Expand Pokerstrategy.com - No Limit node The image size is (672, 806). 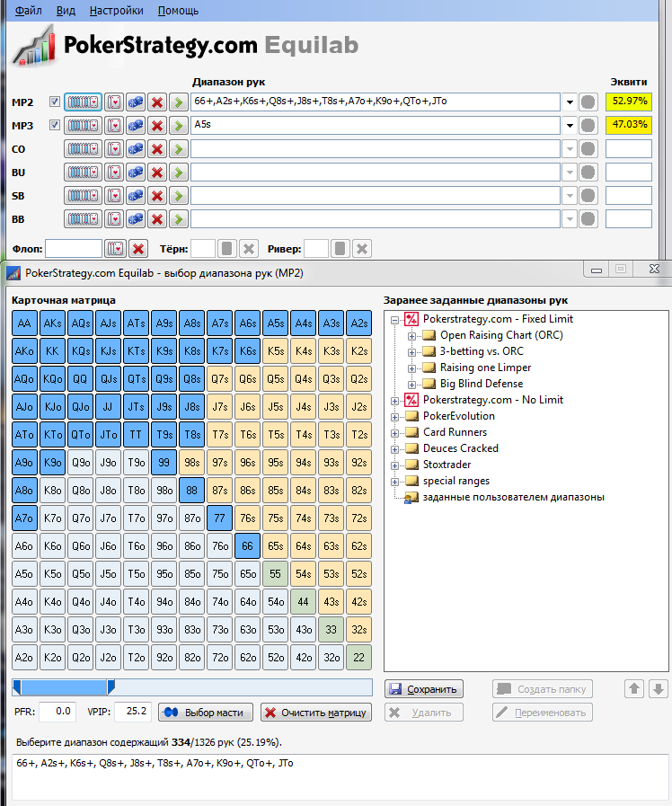point(394,401)
